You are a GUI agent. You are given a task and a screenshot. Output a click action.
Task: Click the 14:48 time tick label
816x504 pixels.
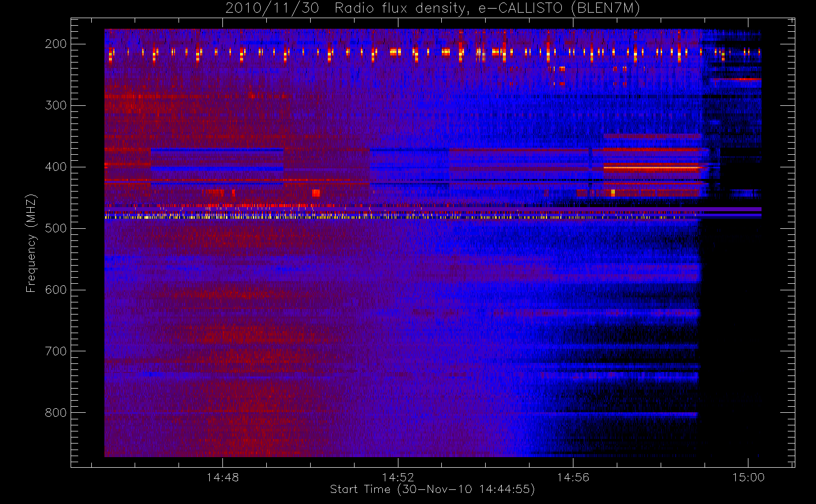222,477
